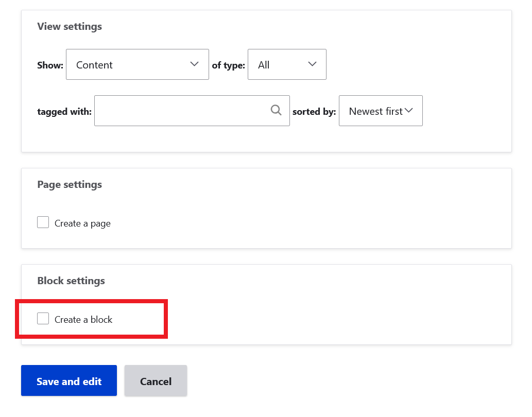Click the Create a block label text
Image resolution: width=532 pixels, height=417 pixels.
(83, 319)
